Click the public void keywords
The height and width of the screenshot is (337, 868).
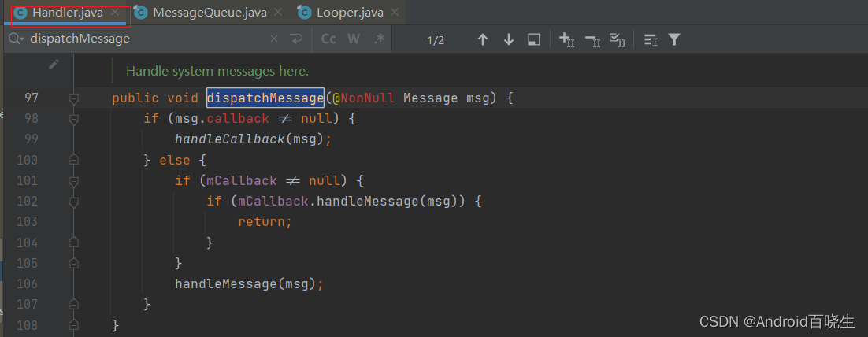click(x=155, y=98)
